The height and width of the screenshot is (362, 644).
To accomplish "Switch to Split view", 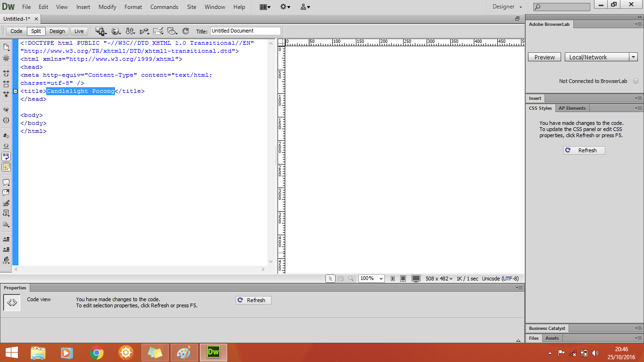I will (x=36, y=31).
